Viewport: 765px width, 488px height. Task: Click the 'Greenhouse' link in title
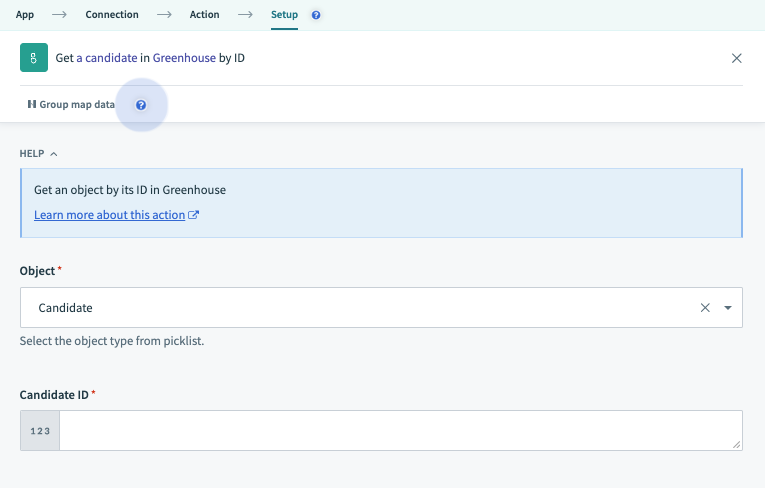coord(184,58)
